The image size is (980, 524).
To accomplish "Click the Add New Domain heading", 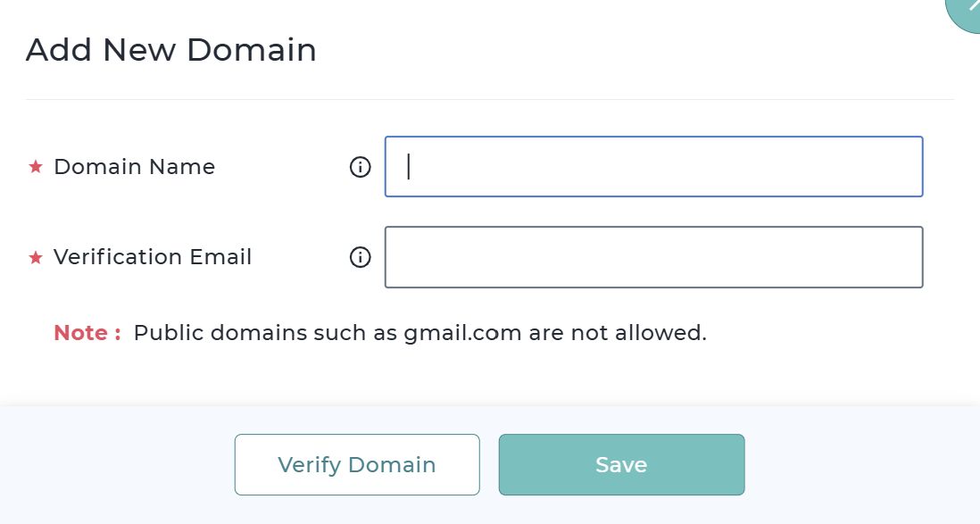I will [171, 50].
